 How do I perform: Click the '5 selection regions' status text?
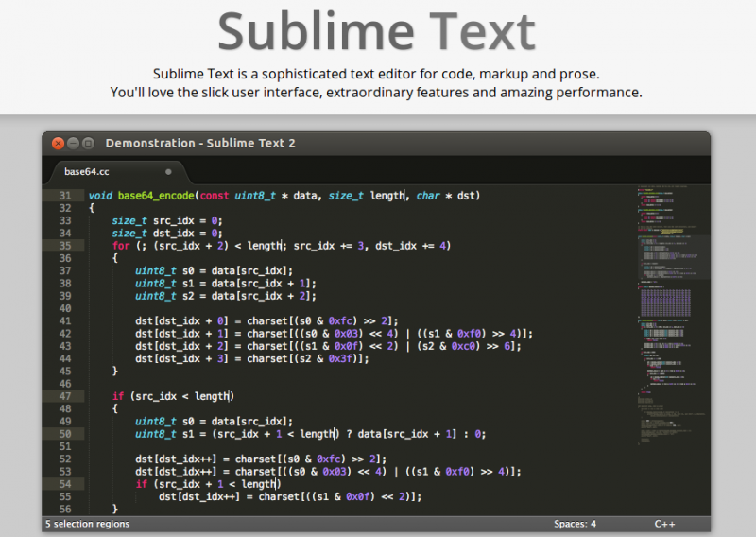(x=87, y=524)
